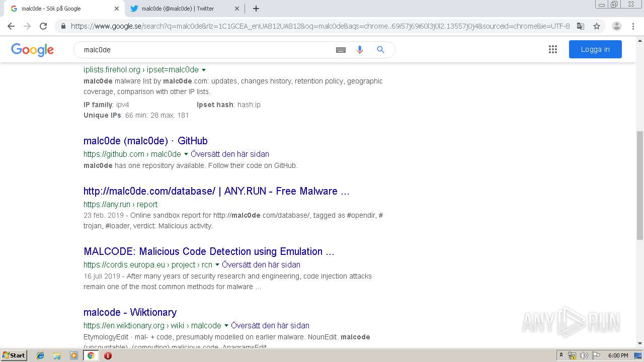Click the 6:00 PM taskbar clock
Viewport: 644px width, 362px height.
[618, 355]
